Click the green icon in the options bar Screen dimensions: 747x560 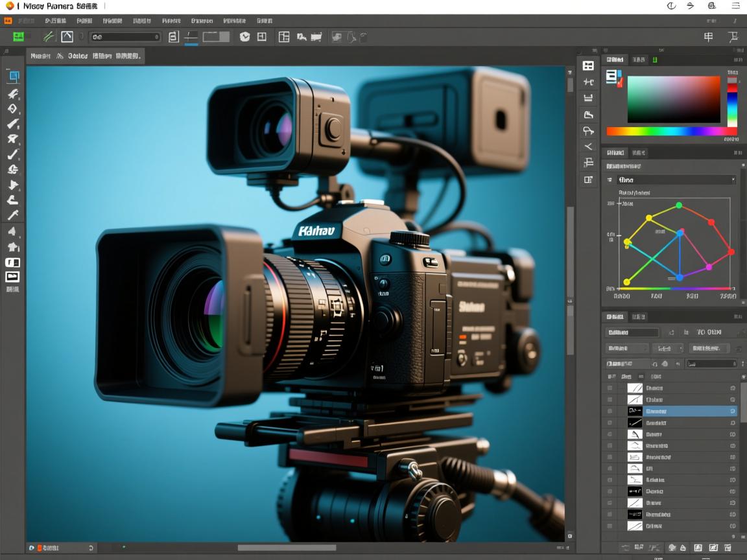(x=18, y=37)
